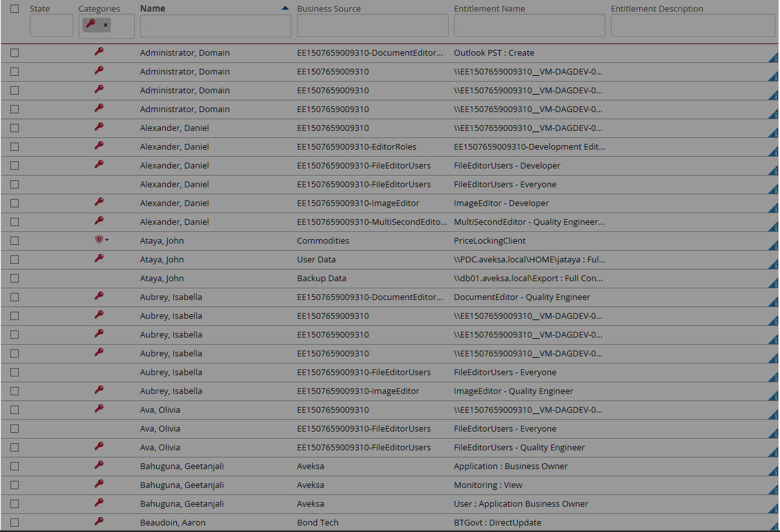Check the checkbox on Beaudoin Aaron's row
780x532 pixels.
tap(14, 522)
